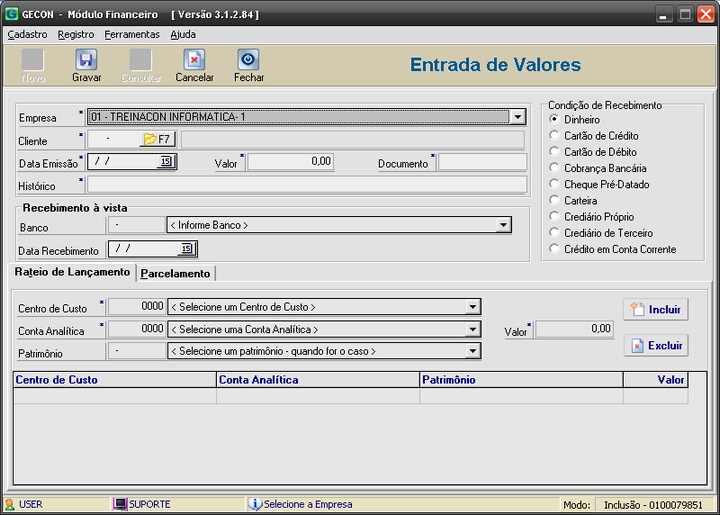
Task: Click the 'Selecione a Empresa' status message
Action: (x=308, y=504)
